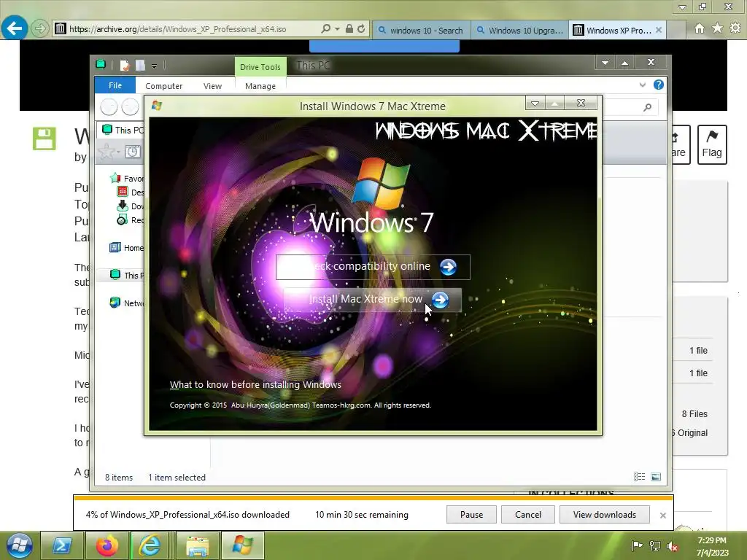Open Explorer help question mark icon

click(659, 85)
